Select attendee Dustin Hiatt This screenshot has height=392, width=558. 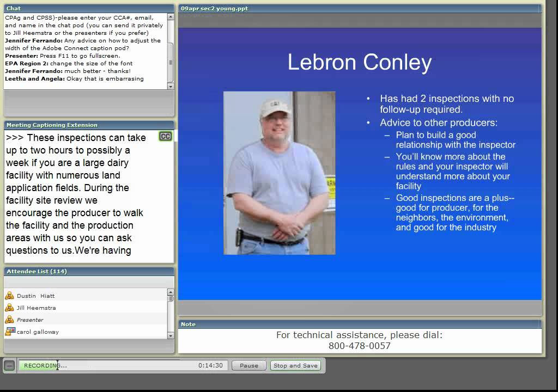coord(86,296)
